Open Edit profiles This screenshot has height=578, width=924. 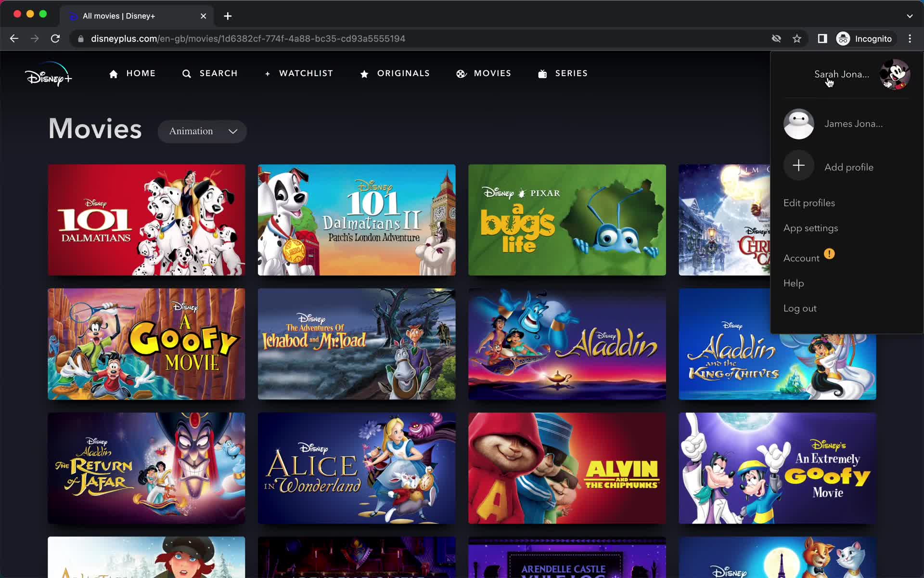coord(809,203)
